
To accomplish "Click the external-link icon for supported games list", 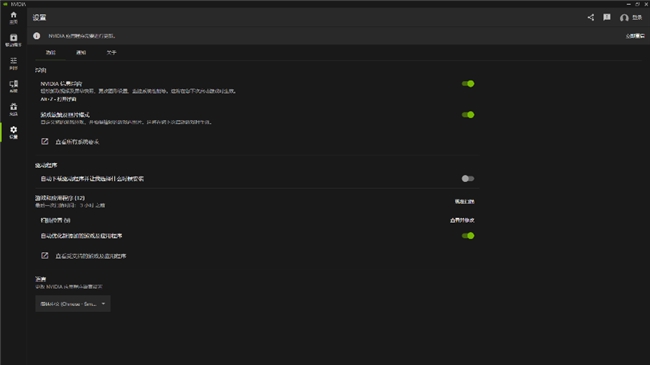I will point(44,256).
